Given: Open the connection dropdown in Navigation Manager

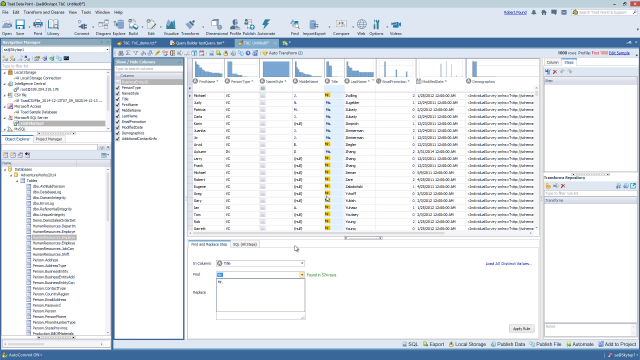Looking at the screenshot, I should (107, 50).
